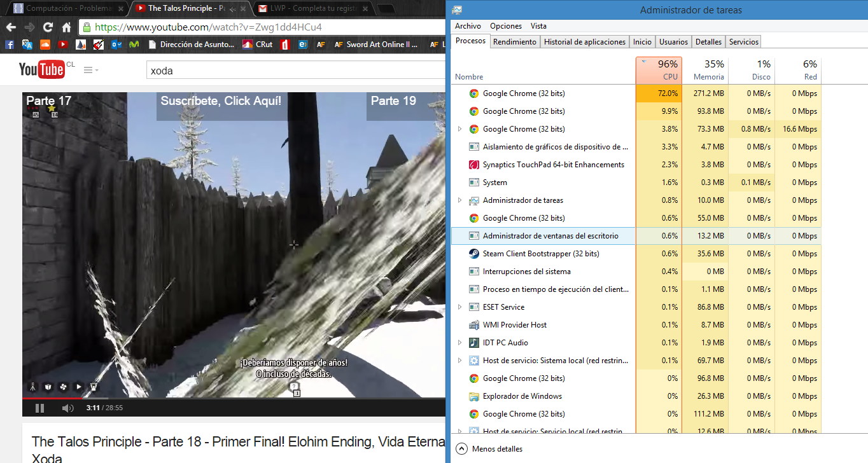Pause the YouTube video
Viewport: 868px width, 463px height.
(39, 408)
